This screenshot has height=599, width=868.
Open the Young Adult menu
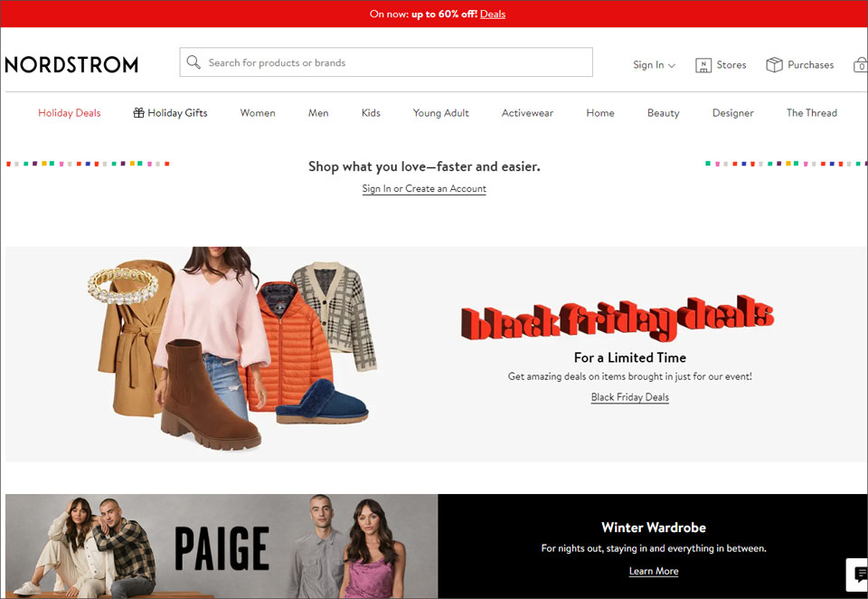(440, 113)
